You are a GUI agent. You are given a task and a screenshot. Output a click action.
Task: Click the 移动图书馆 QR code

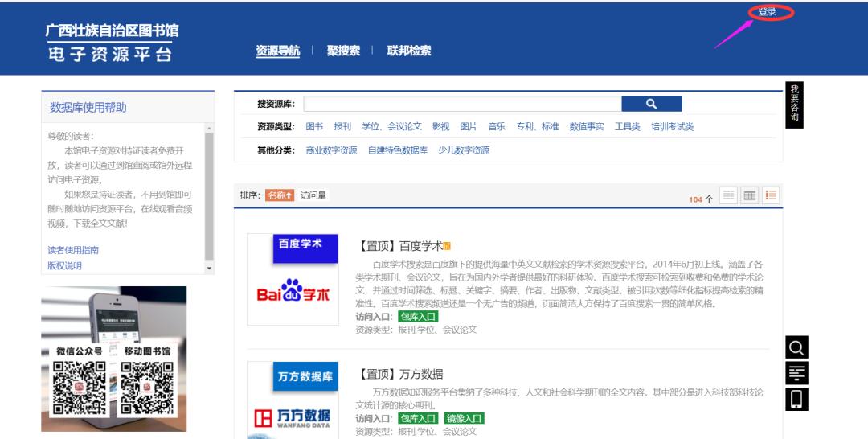147,388
